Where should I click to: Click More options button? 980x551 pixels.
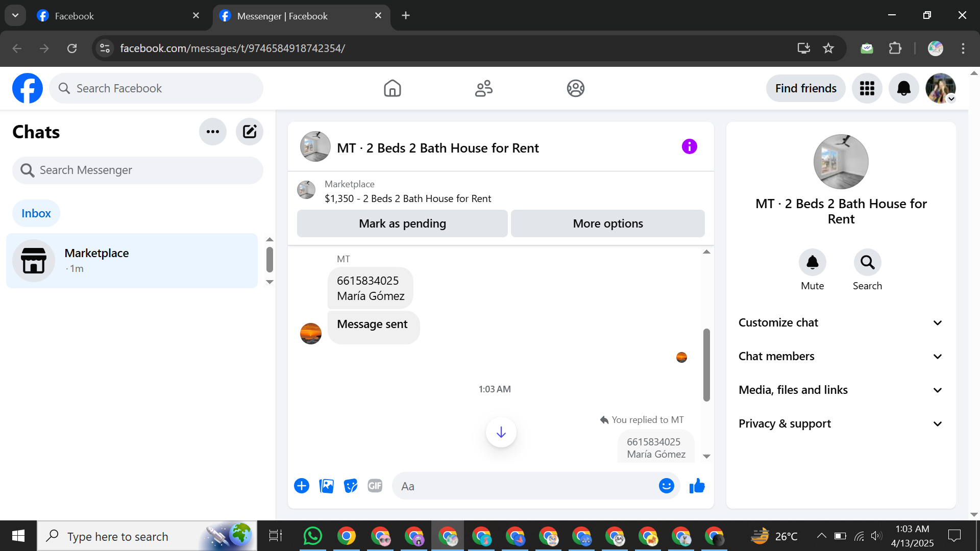pos(608,223)
